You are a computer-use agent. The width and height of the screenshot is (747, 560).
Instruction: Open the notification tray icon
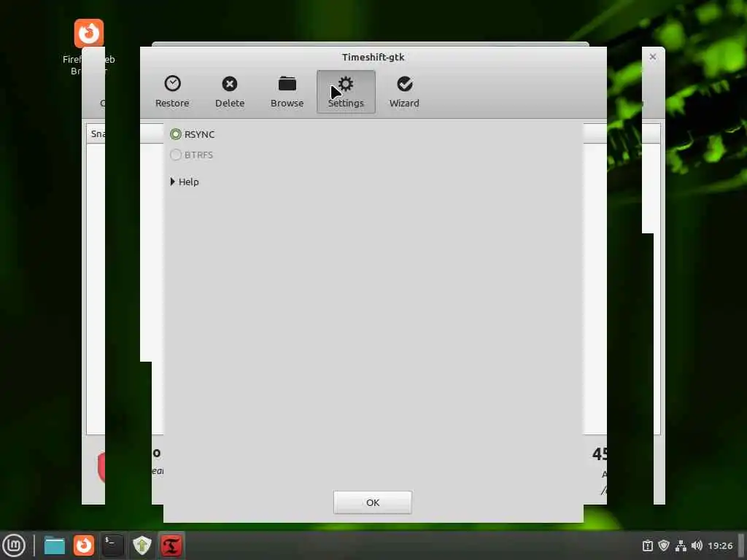648,545
